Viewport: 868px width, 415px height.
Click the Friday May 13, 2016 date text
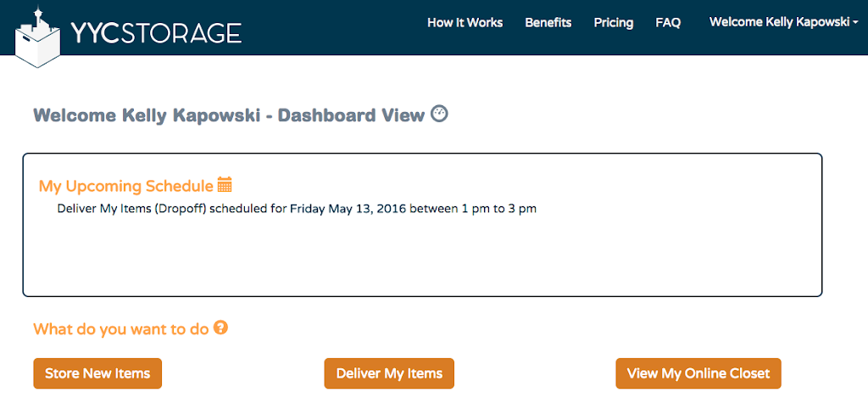tap(348, 210)
